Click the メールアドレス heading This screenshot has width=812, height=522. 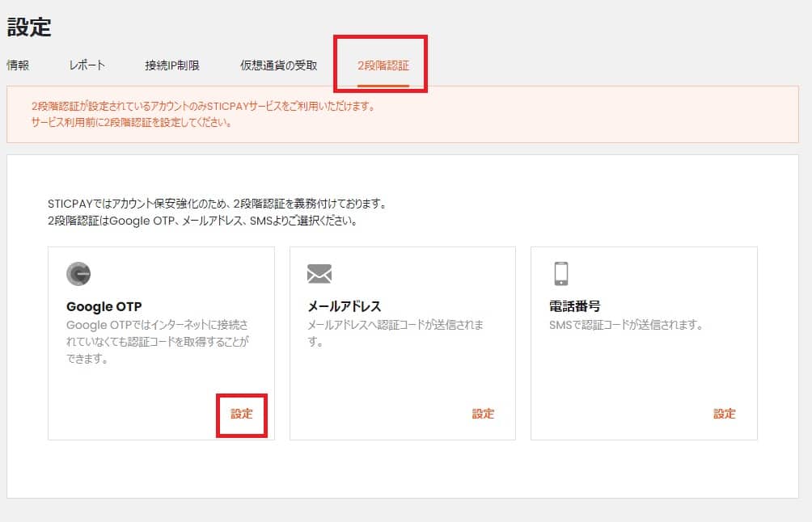[x=345, y=306]
